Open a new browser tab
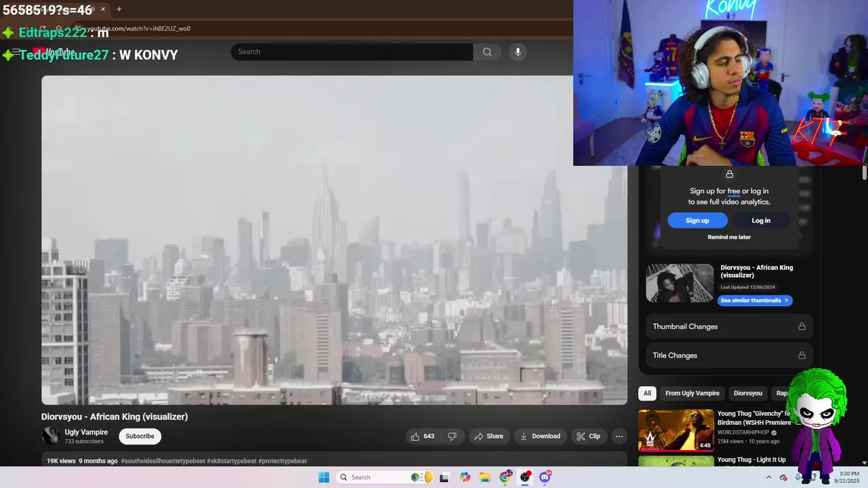 [119, 9]
